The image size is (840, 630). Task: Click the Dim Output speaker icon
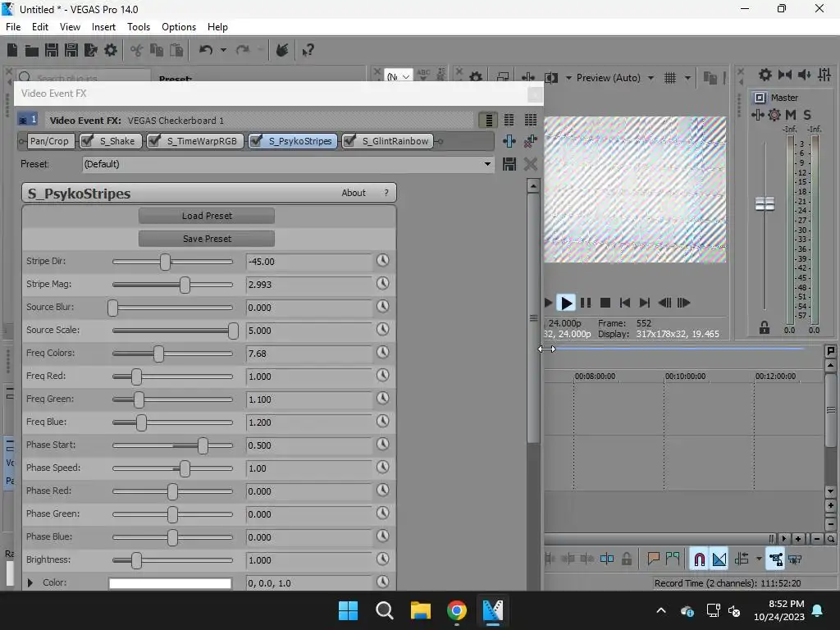804,75
